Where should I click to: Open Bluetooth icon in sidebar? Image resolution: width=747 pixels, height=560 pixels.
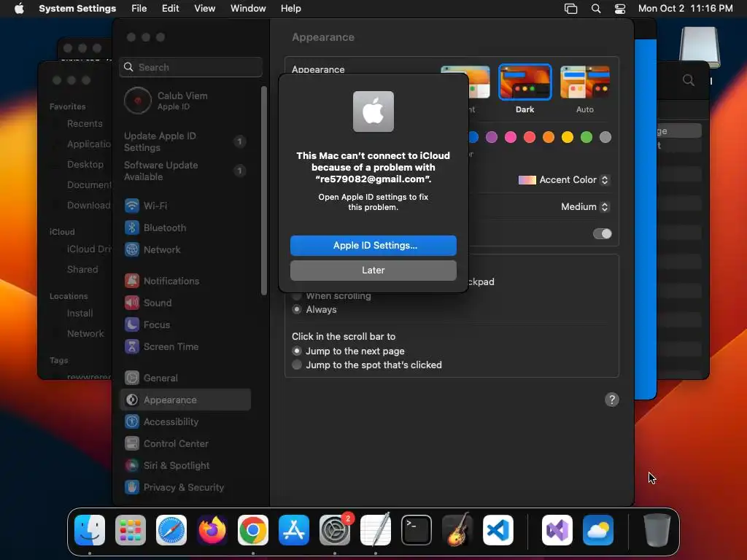[132, 227]
